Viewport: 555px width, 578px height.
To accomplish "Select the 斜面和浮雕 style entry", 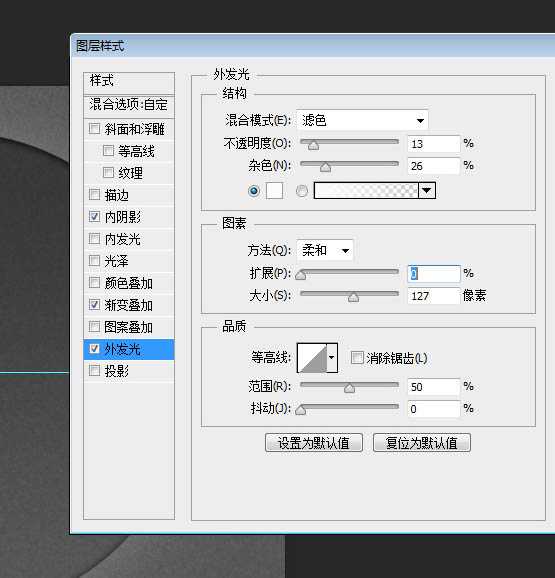I will [129, 129].
